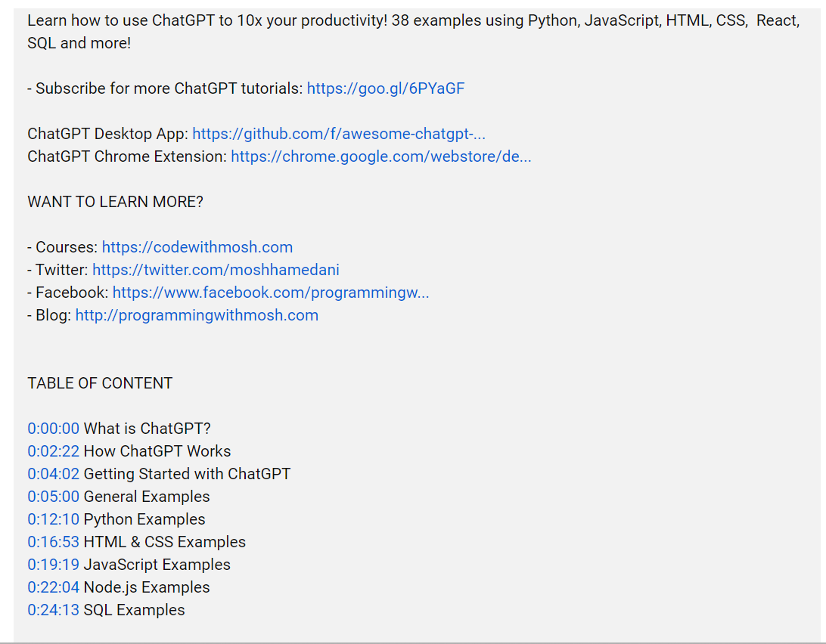Click the "WANT TO LEARN MORE?" heading

coord(116,202)
